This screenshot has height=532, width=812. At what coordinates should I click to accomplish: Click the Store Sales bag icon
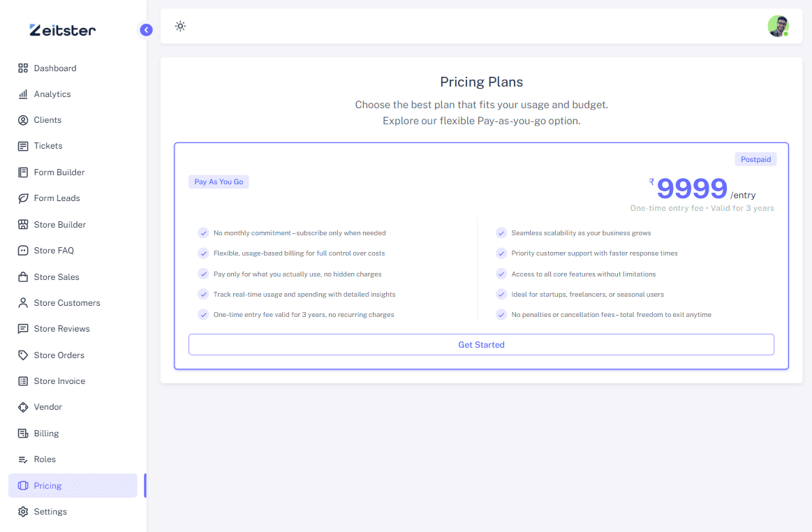click(23, 276)
